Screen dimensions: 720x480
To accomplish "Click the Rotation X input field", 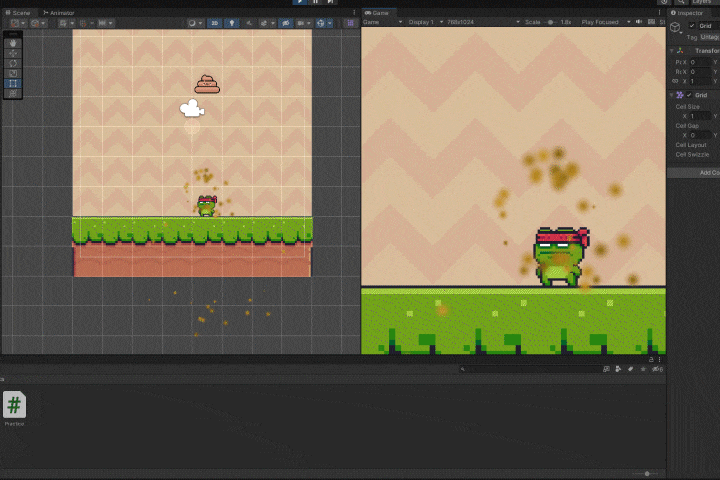I will click(x=700, y=72).
